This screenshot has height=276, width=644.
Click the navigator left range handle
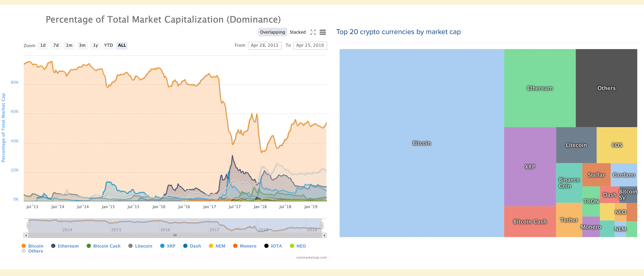tap(29, 226)
